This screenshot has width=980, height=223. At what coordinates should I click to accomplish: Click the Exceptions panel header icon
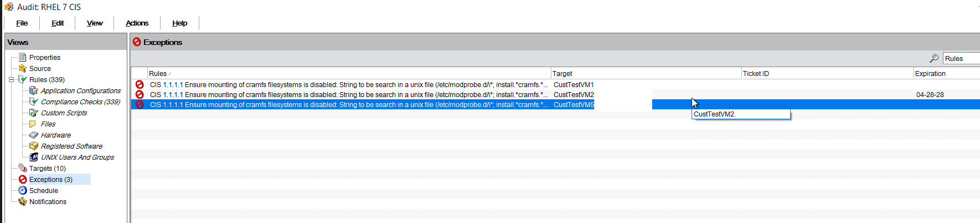click(x=137, y=42)
